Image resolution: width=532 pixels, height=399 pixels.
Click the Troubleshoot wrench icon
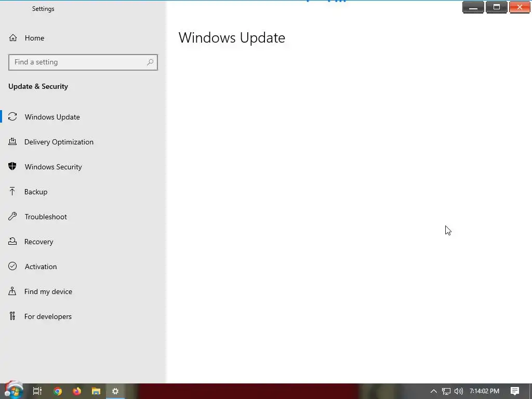point(12,217)
